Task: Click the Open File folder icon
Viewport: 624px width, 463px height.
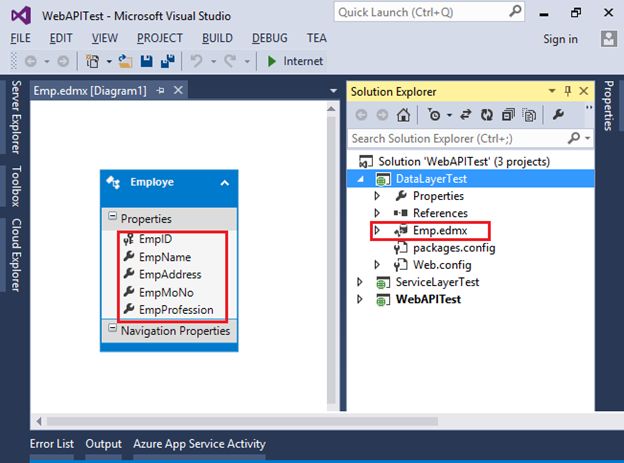Action: pos(125,61)
